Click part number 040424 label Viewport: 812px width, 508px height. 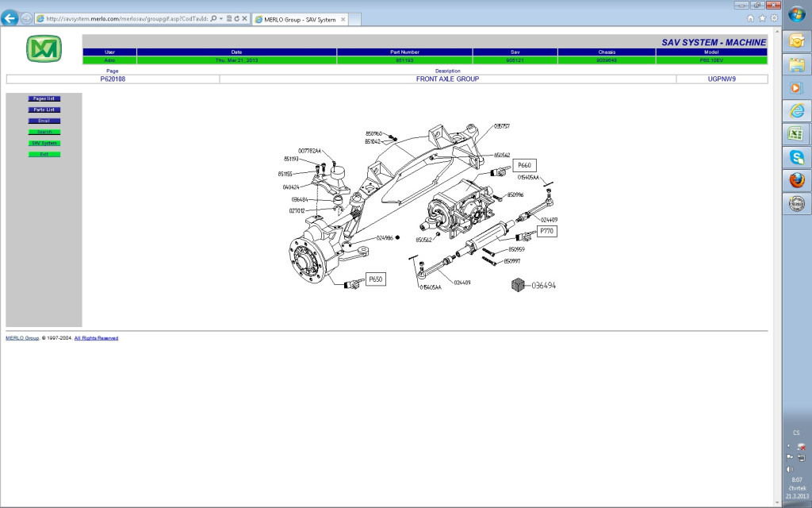(290, 187)
